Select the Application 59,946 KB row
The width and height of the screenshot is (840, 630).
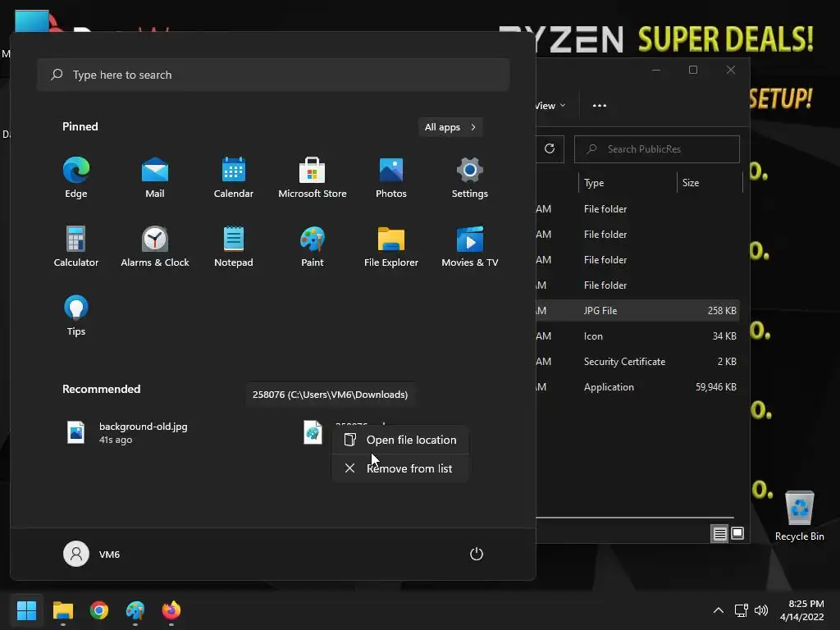tap(637, 387)
